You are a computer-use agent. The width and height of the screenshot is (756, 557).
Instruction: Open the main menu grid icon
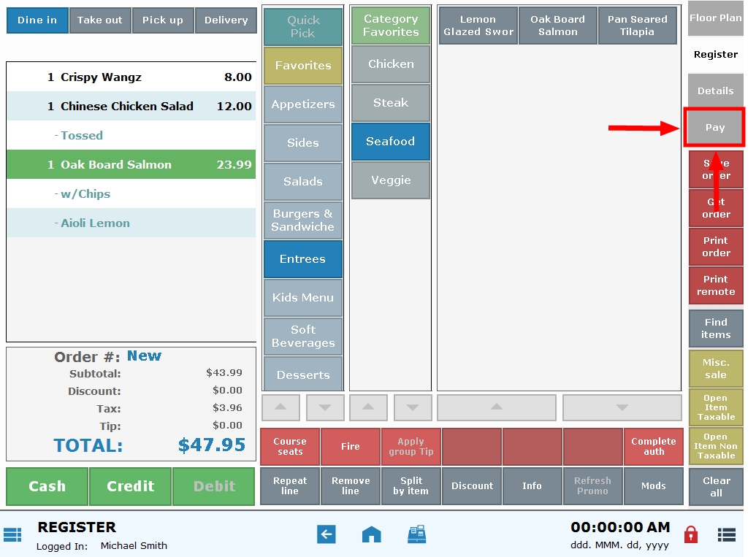click(12, 535)
